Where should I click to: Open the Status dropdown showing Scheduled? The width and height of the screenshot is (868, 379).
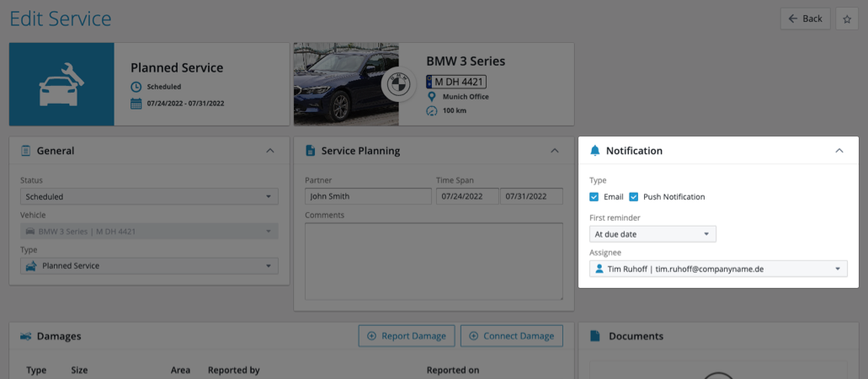coord(149,197)
